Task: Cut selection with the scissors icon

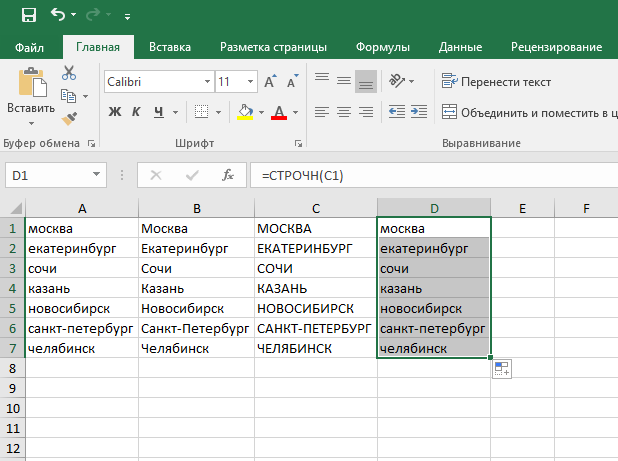Action: pos(69,73)
